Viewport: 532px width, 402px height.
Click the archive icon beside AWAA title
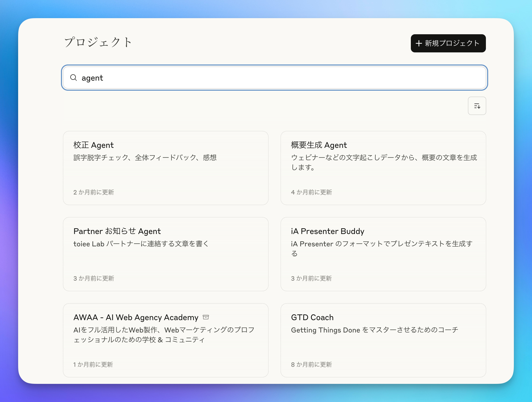pos(206,317)
